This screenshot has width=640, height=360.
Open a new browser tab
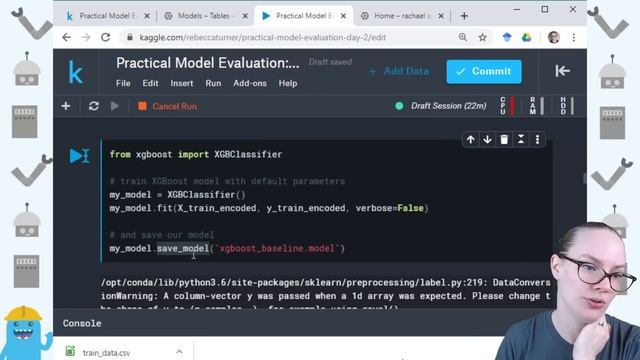pos(464,16)
